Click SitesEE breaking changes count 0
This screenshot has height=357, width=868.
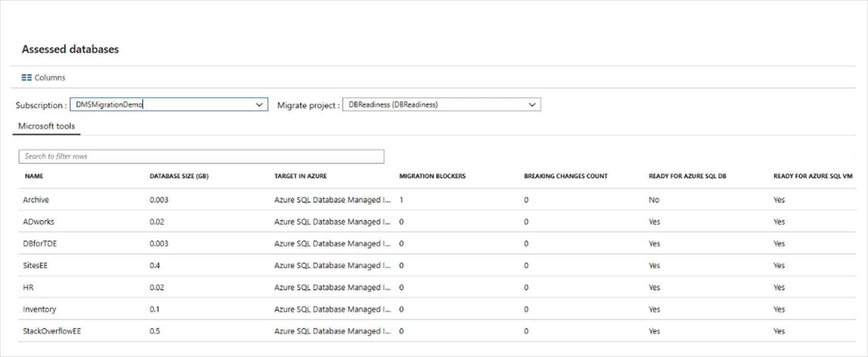click(x=526, y=266)
